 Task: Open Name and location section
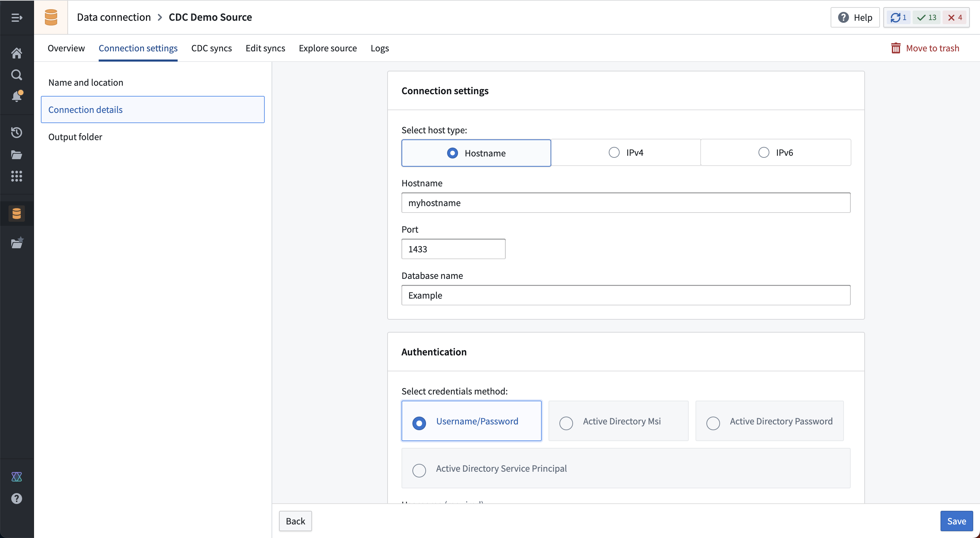point(152,82)
